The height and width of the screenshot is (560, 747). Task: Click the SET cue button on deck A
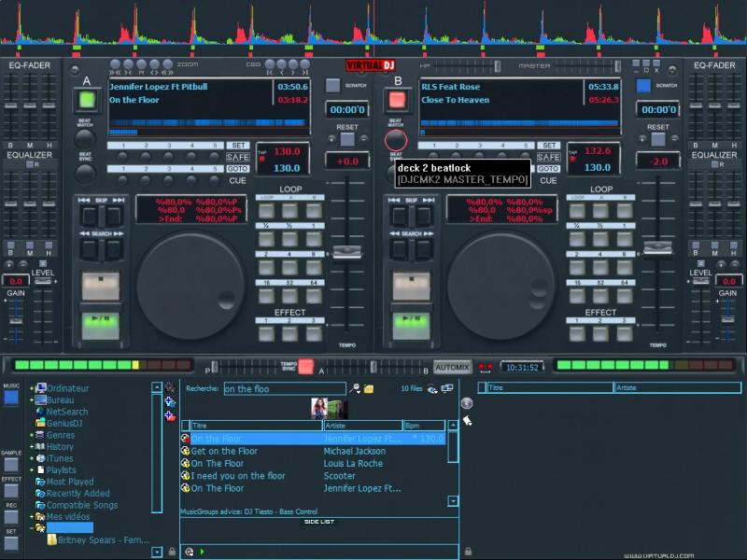[x=238, y=146]
